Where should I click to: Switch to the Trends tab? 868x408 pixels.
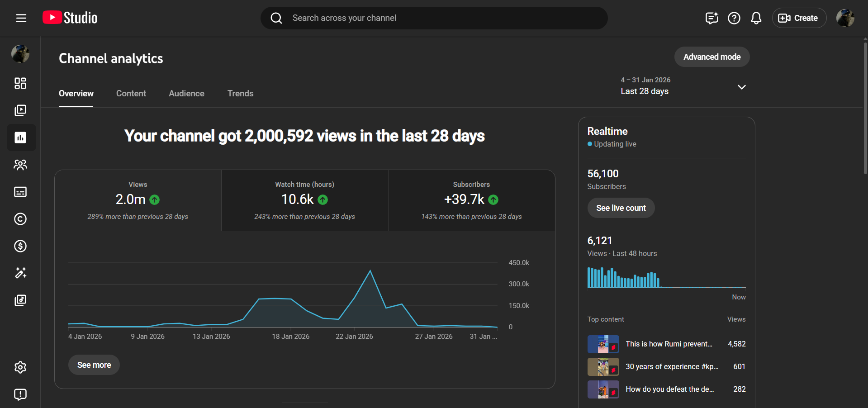(240, 94)
